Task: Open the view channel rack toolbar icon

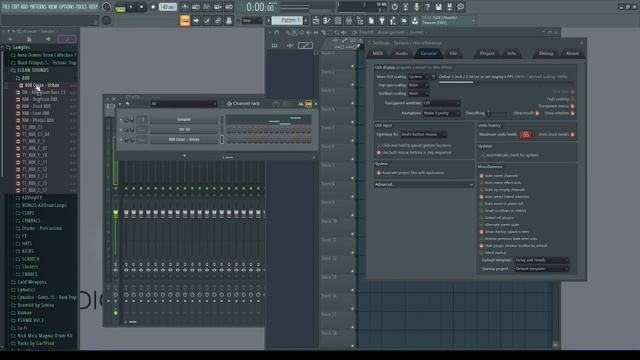Action: (338, 20)
